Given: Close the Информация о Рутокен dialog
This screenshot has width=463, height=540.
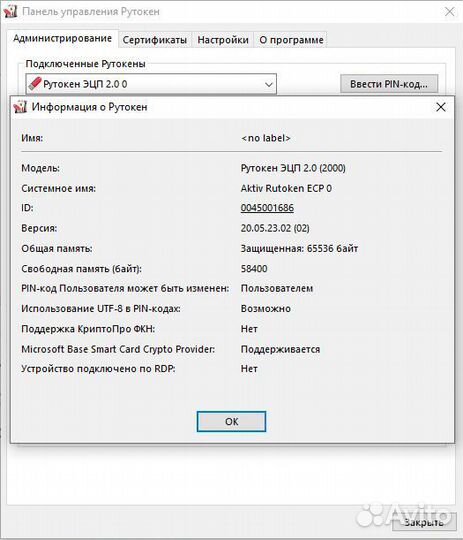Looking at the screenshot, I should coord(441,107).
